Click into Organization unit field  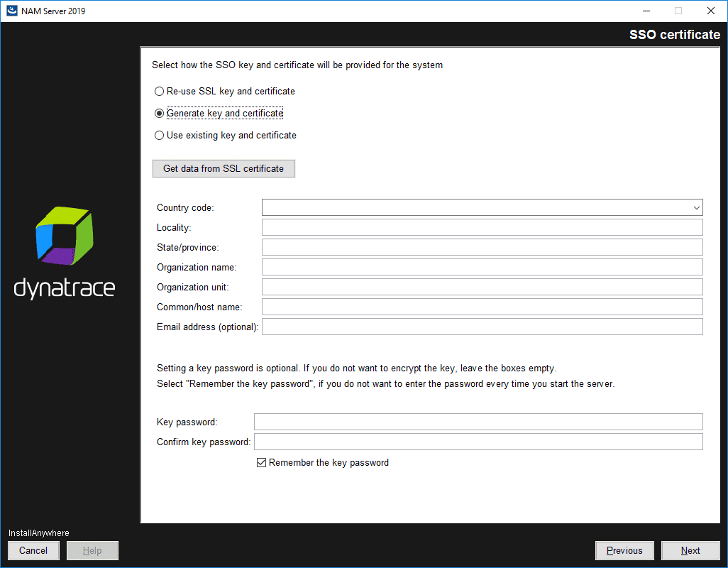[482, 288]
